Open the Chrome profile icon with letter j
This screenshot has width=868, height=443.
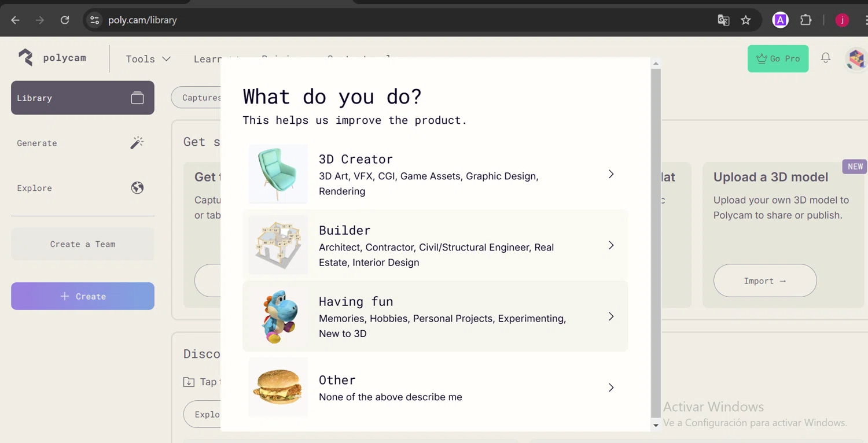843,20
